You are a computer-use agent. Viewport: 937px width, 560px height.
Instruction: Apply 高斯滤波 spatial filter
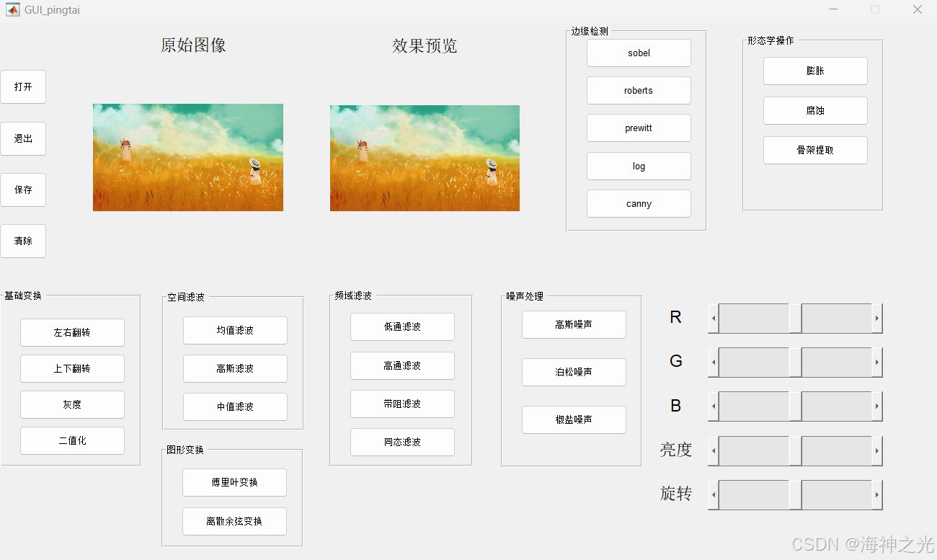(x=235, y=368)
